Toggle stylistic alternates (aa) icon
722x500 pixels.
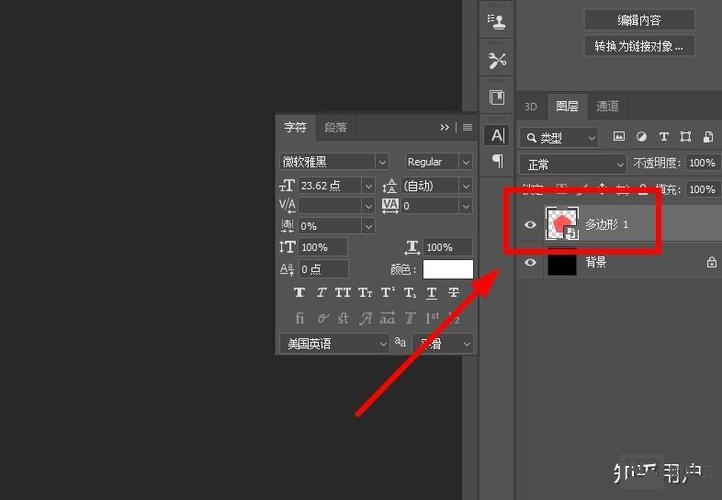(x=387, y=318)
